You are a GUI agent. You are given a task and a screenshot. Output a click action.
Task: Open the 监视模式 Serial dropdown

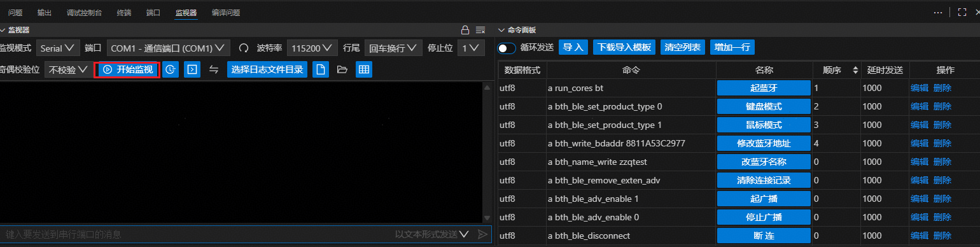(x=57, y=48)
